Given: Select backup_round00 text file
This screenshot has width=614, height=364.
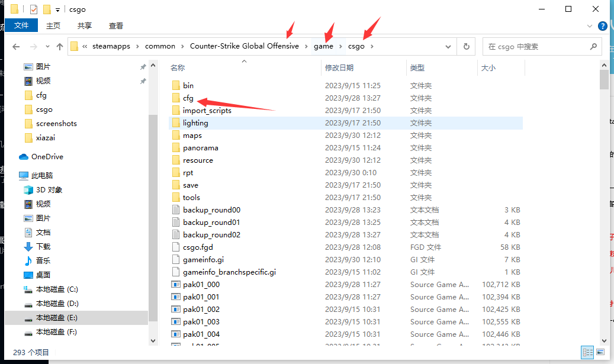Looking at the screenshot, I should pyautogui.click(x=211, y=210).
